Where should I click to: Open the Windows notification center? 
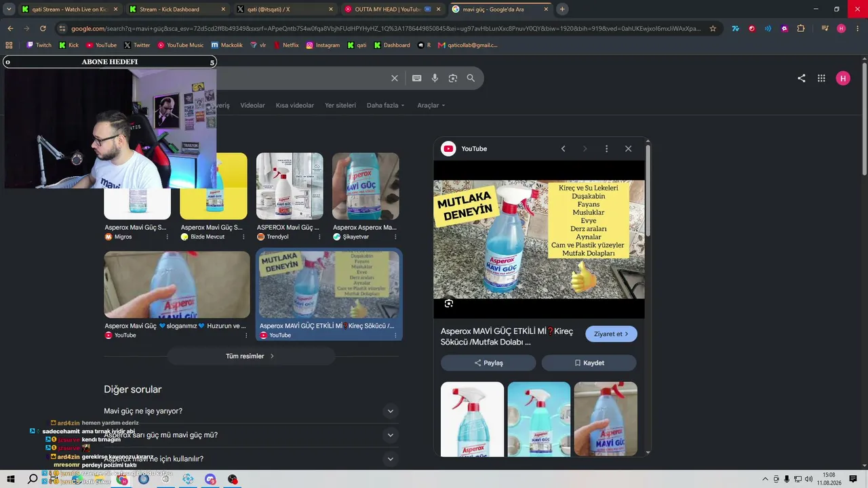(854, 479)
